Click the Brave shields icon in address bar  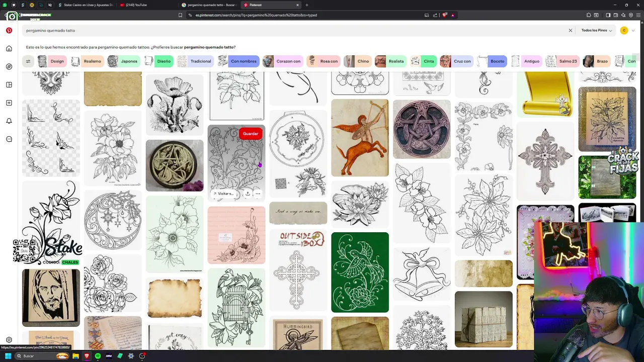(444, 15)
